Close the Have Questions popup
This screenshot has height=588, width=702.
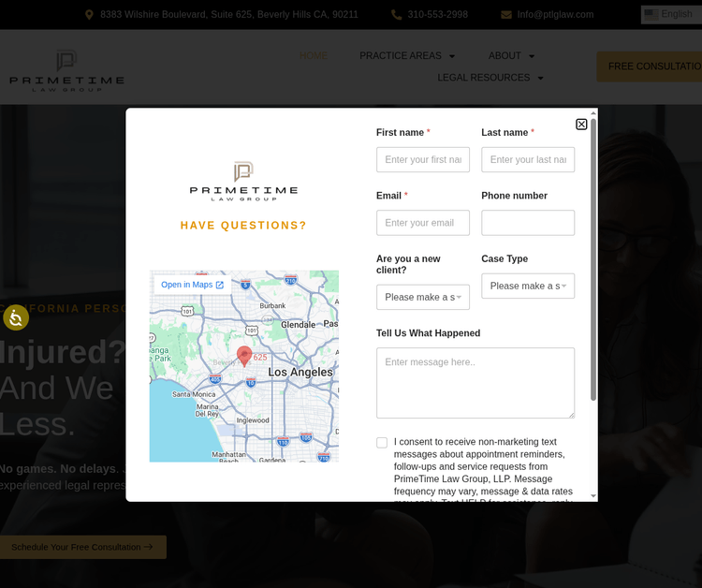point(581,124)
